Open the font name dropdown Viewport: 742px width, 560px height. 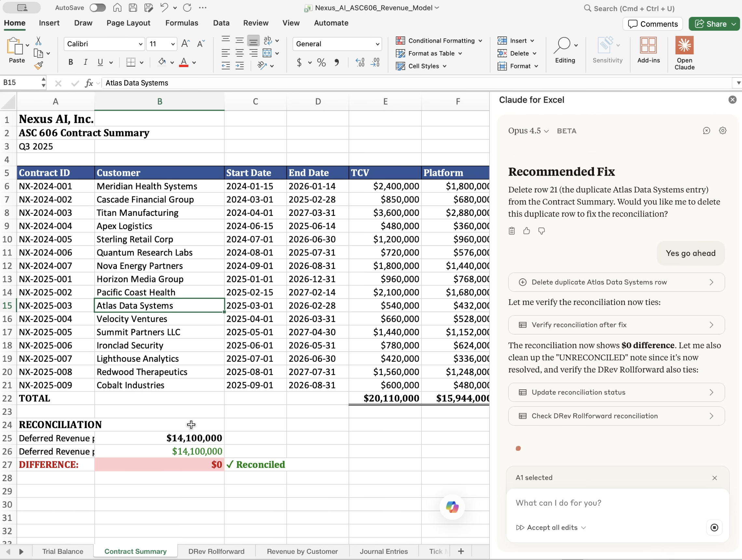point(141,44)
